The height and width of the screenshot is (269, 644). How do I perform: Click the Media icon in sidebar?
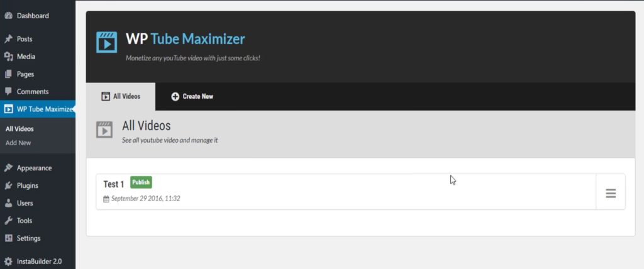(x=8, y=57)
